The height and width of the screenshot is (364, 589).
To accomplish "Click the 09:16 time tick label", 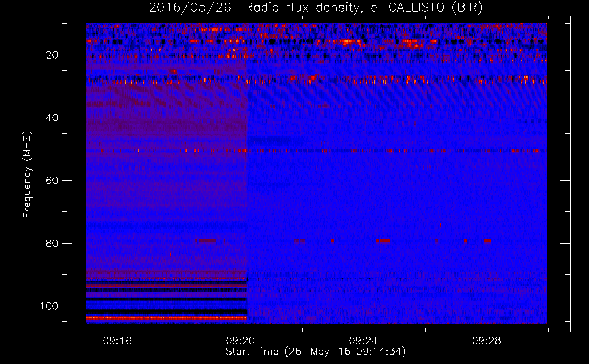I will click(x=117, y=341).
